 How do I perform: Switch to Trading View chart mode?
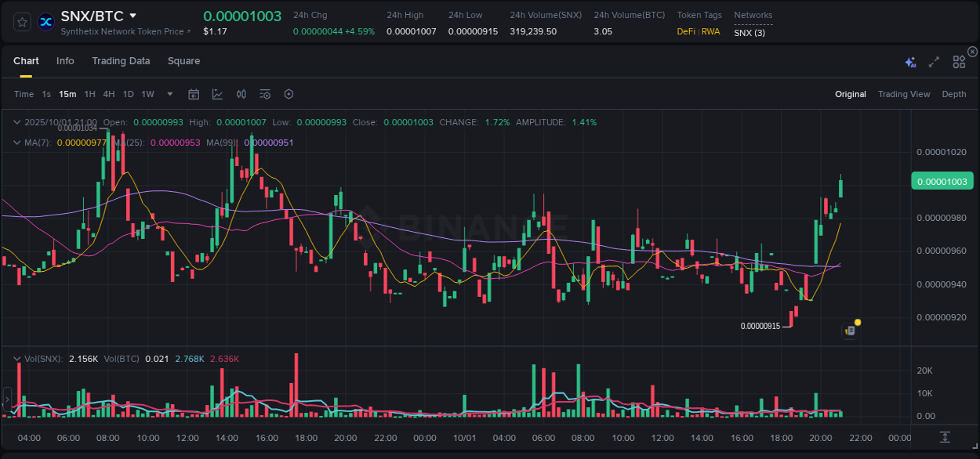tap(904, 94)
